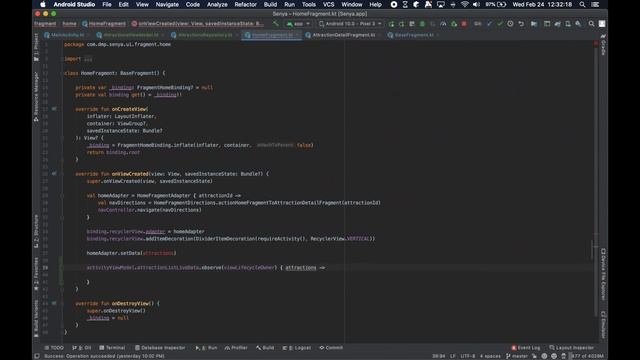Click the Rollback undo arrow icon

(521, 24)
